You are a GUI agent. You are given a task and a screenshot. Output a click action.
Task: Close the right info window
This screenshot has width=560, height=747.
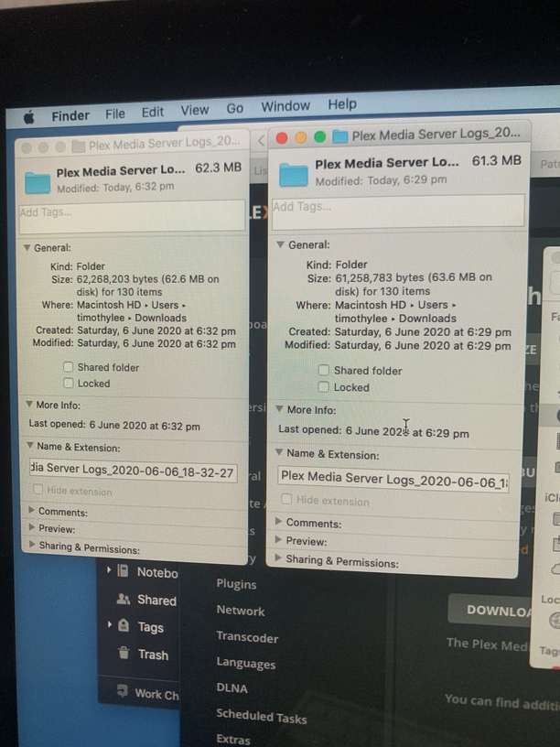[x=282, y=138]
